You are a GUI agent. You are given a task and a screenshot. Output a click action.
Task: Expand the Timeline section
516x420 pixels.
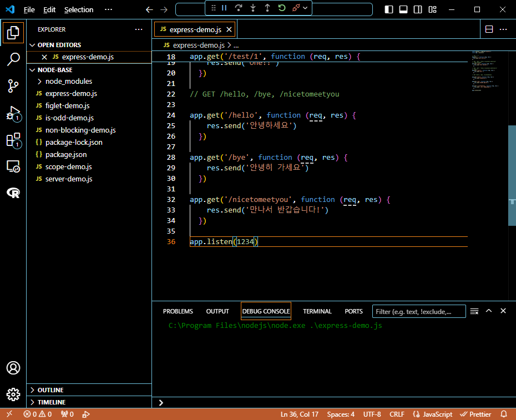coord(89,402)
